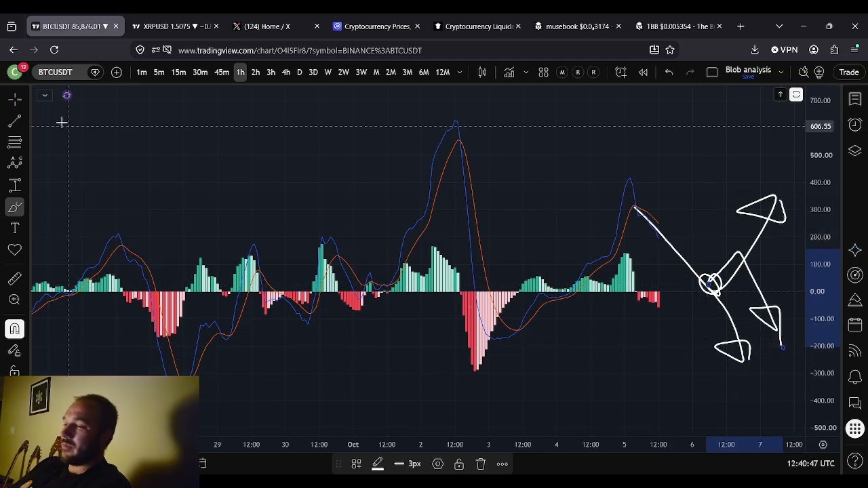Screen dimensions: 868x488
Task: Select the Text tool in left toolbar
Action: (x=14, y=228)
